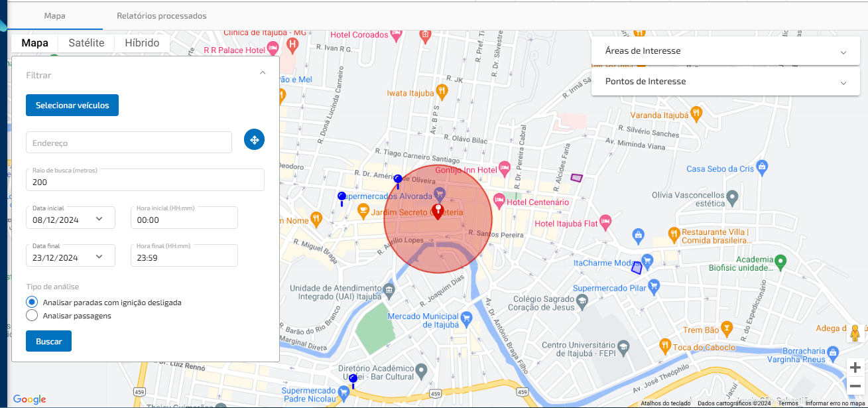Click the Supermercado Pilar cart marker

[654, 287]
